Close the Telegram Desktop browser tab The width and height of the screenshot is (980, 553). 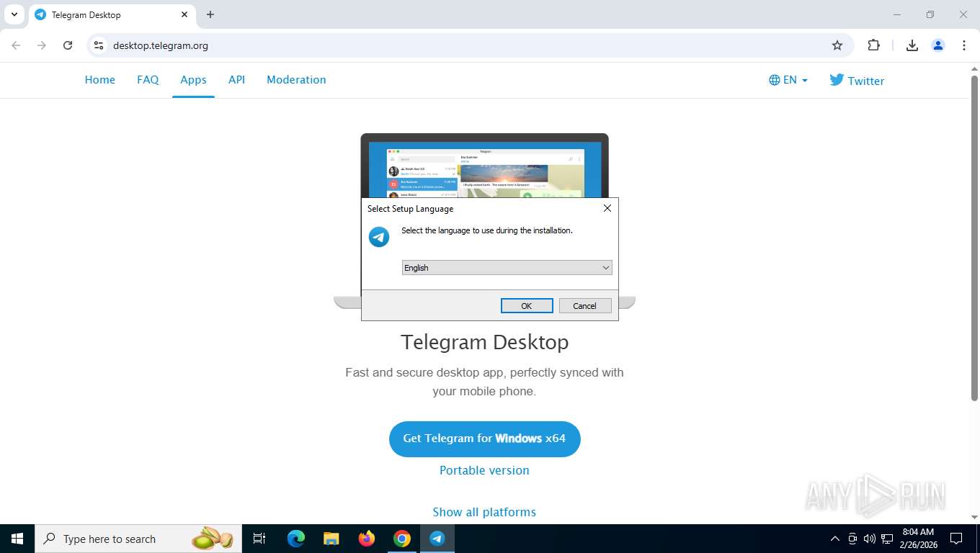point(184,14)
